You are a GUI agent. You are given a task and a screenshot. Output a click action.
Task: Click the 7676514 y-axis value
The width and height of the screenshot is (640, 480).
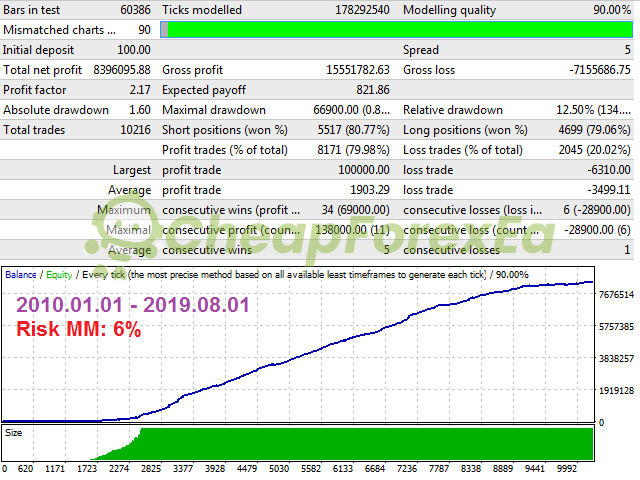click(x=616, y=294)
